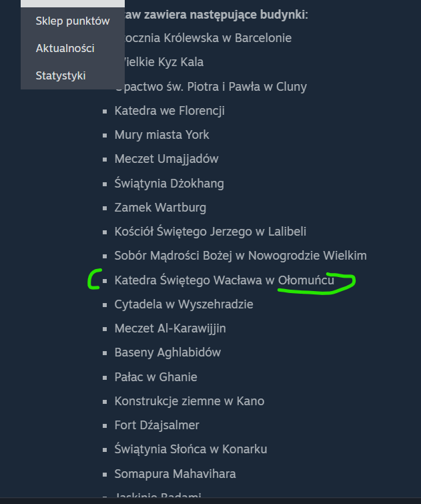Click the Somapura Mahavihara entry
The width and height of the screenshot is (421, 504).
tap(175, 473)
